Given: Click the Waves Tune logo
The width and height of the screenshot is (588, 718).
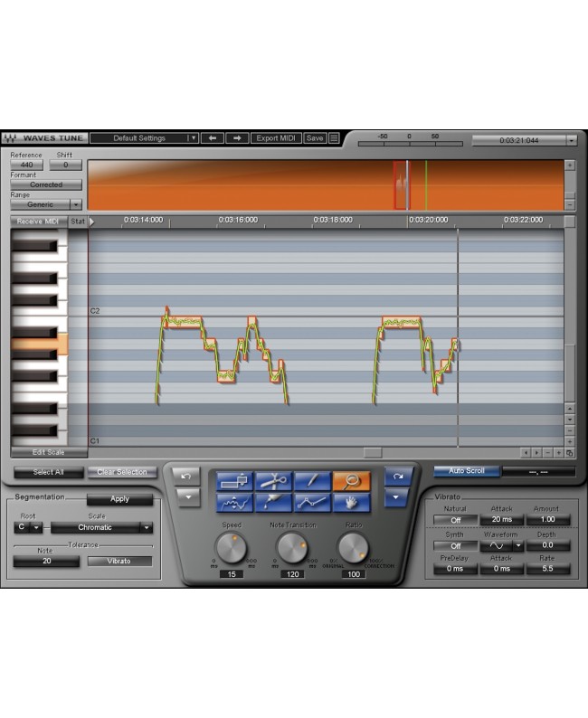Looking at the screenshot, I should tap(44, 137).
